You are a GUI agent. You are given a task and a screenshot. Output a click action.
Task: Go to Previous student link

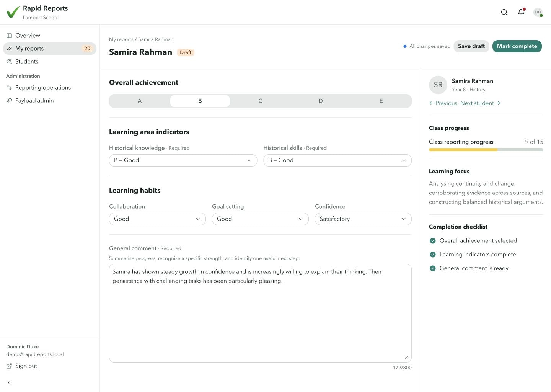pyautogui.click(x=443, y=103)
